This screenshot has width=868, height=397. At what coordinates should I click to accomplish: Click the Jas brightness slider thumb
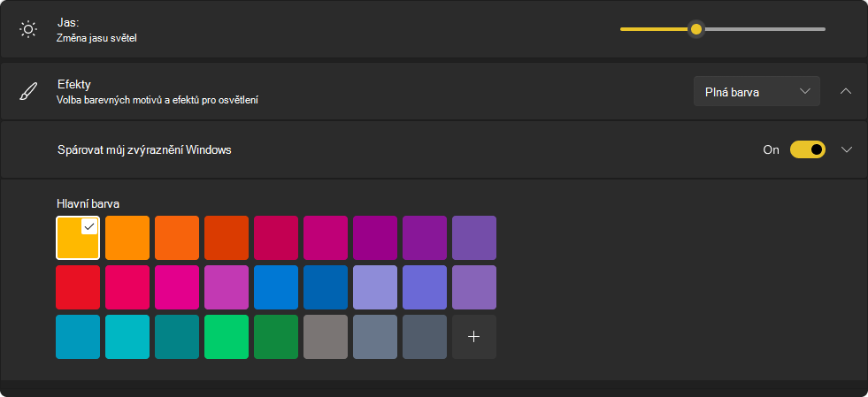pyautogui.click(x=696, y=29)
